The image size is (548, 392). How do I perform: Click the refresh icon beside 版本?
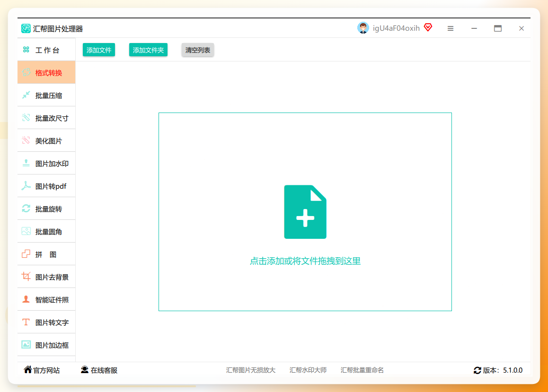477,370
